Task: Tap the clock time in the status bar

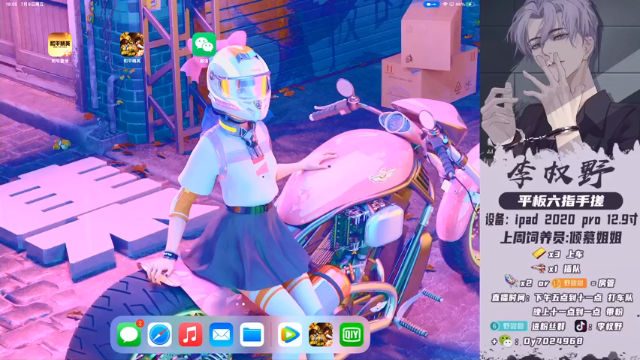Action: point(12,4)
